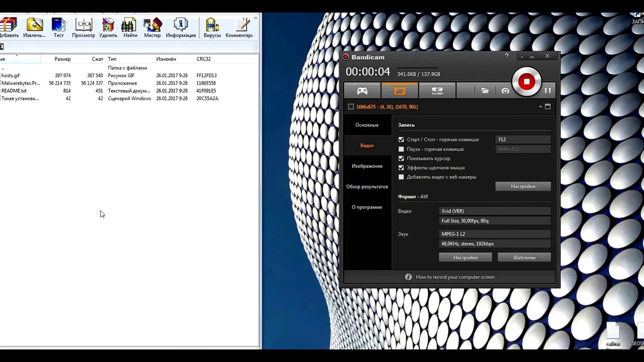Click the 1666x875 capture area text
Screen dimensions: 644x362
click(x=387, y=107)
